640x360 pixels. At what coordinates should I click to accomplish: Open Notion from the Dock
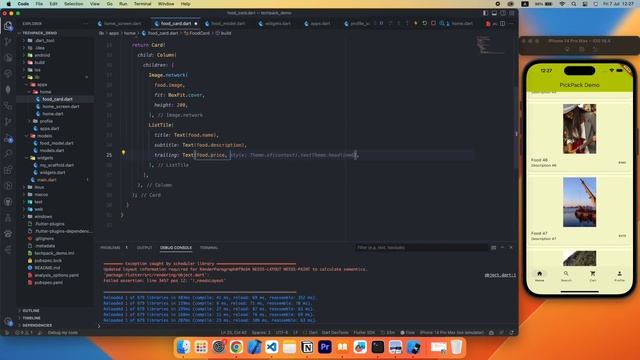[x=307, y=347]
